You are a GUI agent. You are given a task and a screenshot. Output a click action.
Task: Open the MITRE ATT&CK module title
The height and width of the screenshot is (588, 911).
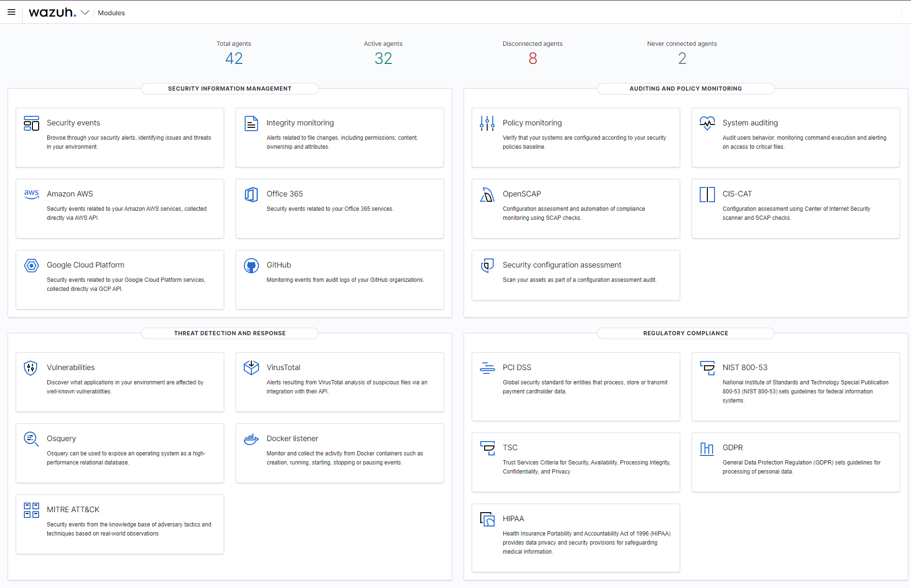[73, 510]
